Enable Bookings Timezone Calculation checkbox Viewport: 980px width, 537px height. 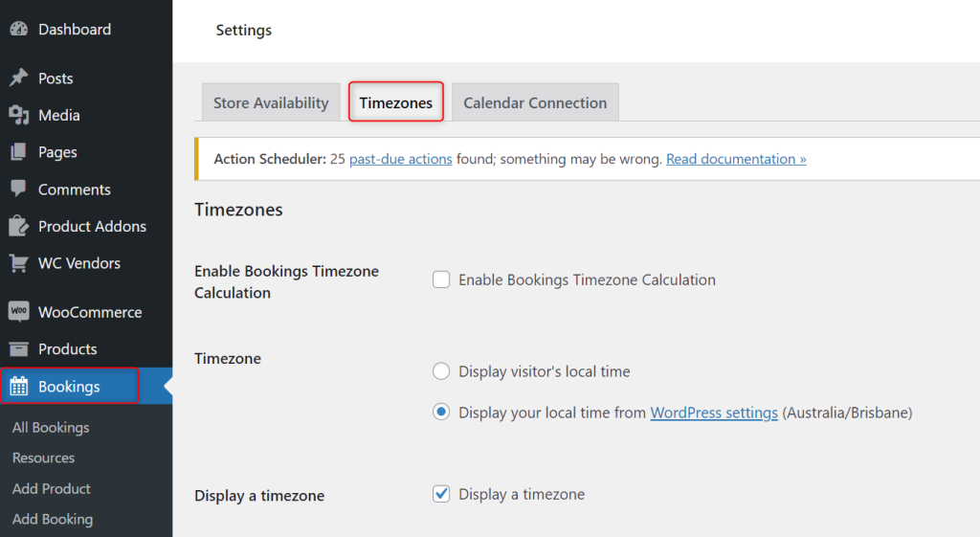click(441, 280)
